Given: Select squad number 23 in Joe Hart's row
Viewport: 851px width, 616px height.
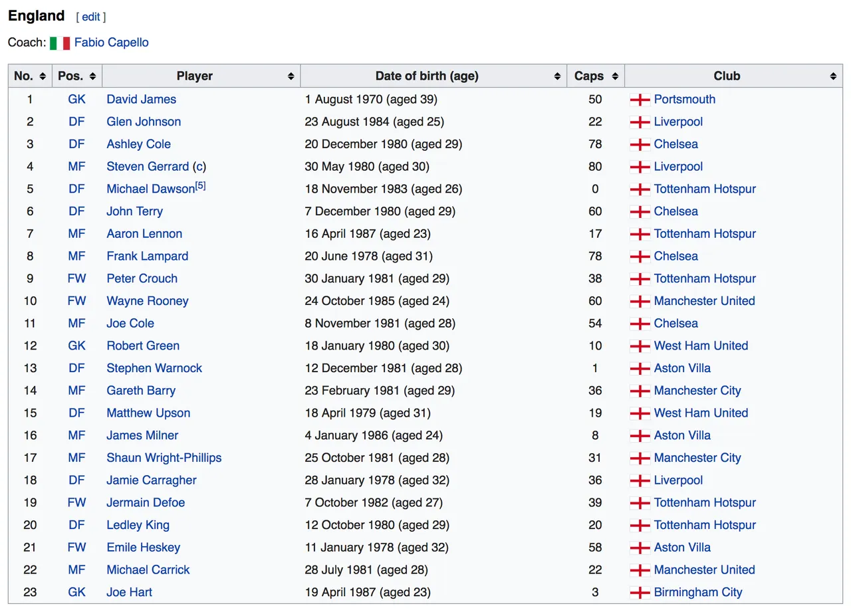Looking at the screenshot, I should point(30,593).
